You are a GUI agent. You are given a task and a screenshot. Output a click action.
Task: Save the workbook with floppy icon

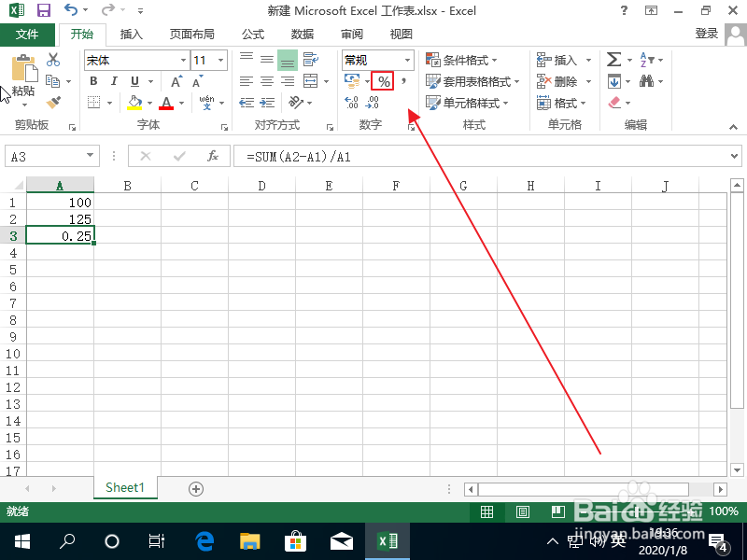pyautogui.click(x=44, y=10)
